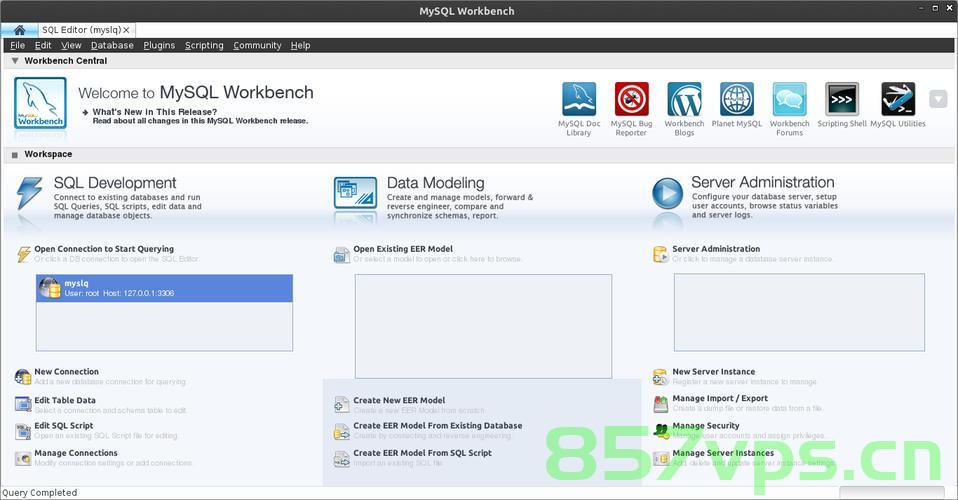Open the File menu
This screenshot has width=958, height=500.
click(18, 45)
